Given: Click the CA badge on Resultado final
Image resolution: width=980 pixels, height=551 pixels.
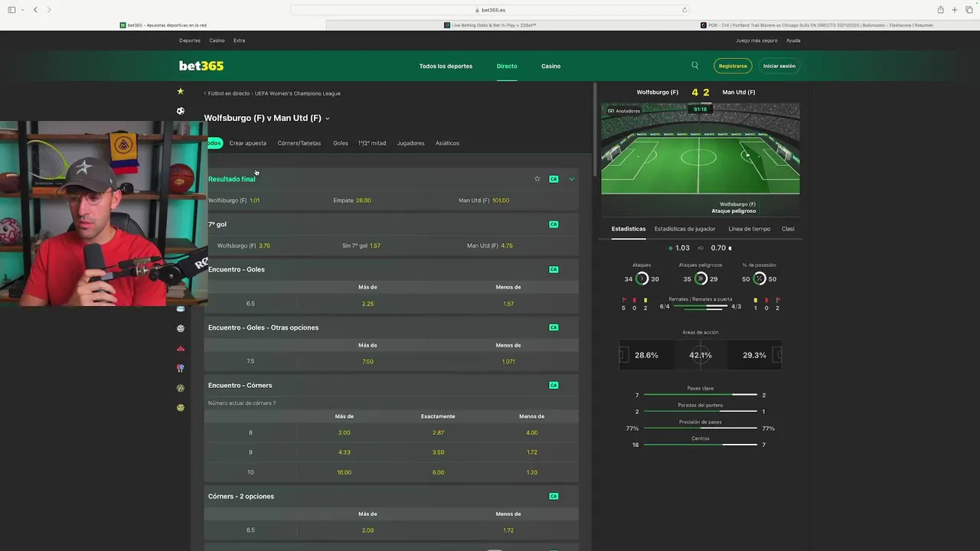Looking at the screenshot, I should [554, 179].
